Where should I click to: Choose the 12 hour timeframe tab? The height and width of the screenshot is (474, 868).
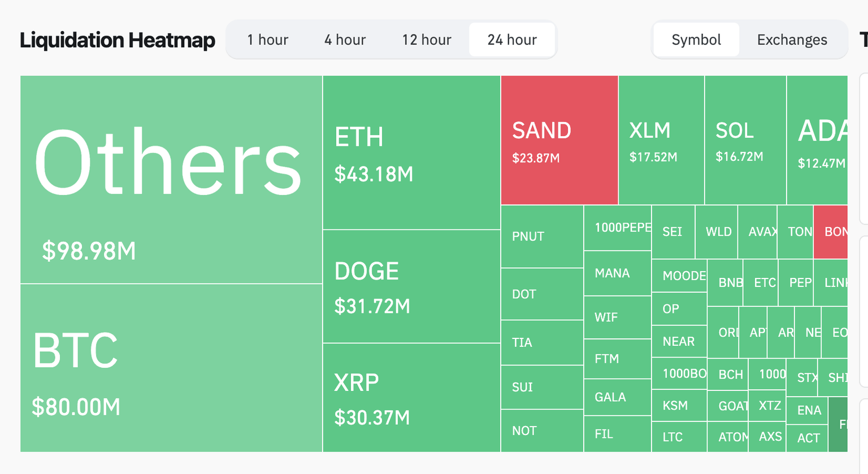427,40
